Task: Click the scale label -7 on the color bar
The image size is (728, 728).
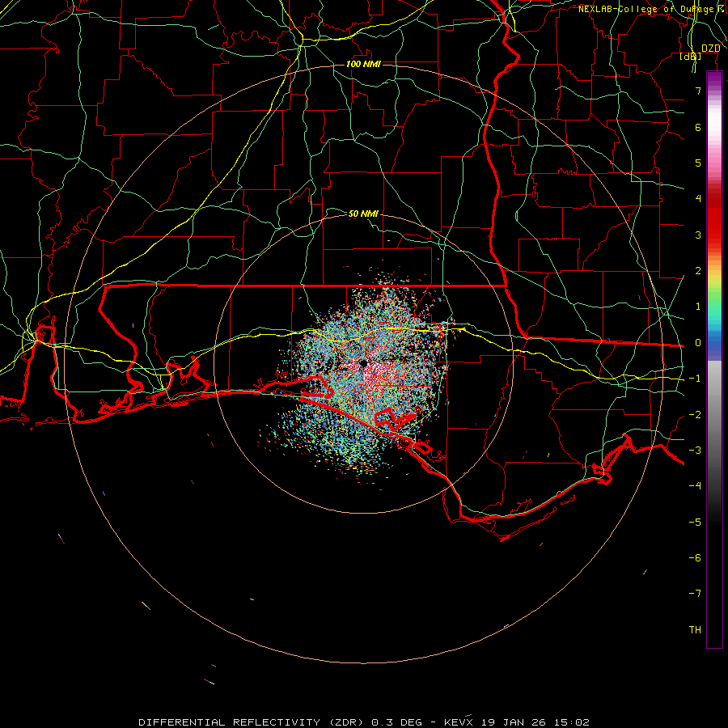Action: pos(695,594)
